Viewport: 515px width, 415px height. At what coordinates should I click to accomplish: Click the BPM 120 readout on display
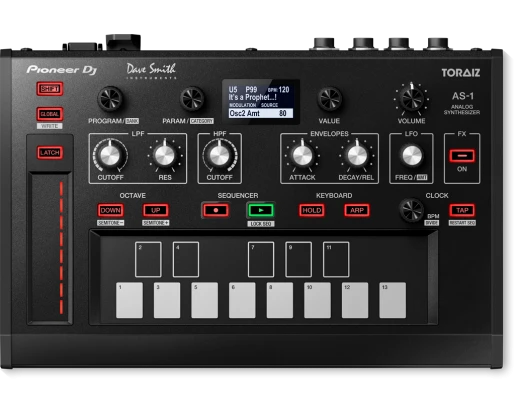pyautogui.click(x=279, y=90)
